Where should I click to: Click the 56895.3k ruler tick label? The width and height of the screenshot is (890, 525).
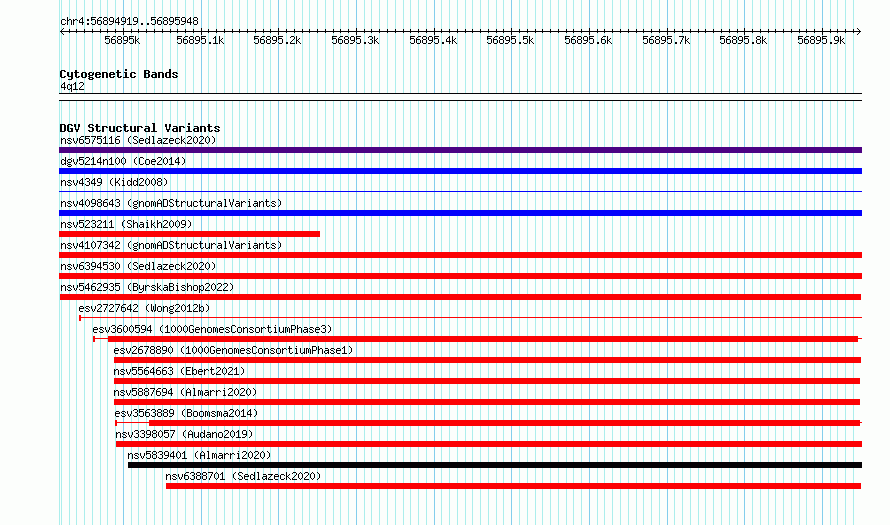tap(355, 40)
